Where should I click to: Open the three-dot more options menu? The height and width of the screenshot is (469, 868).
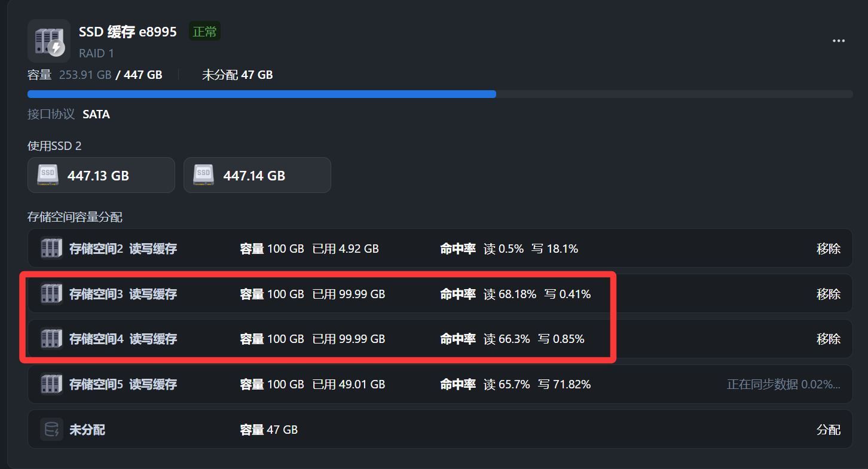[839, 41]
